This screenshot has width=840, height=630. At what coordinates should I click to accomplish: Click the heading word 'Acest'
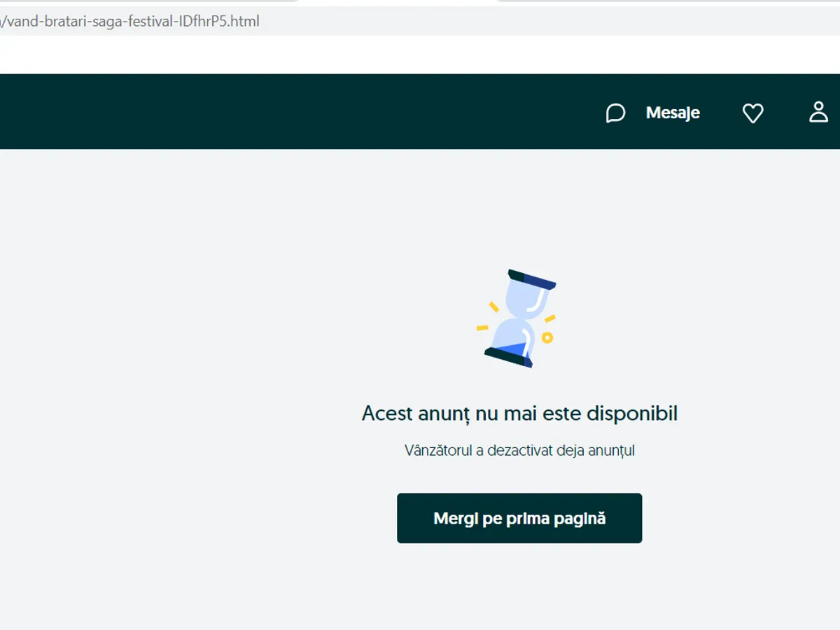pos(386,414)
